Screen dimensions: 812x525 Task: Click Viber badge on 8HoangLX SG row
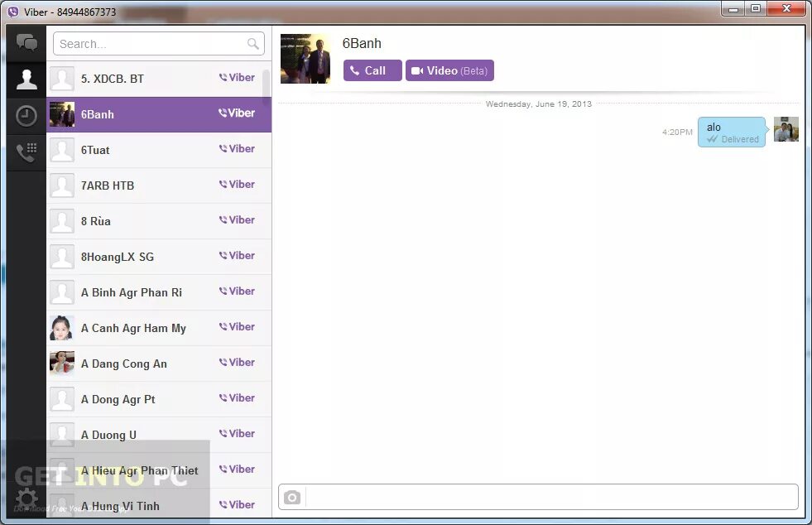237,256
